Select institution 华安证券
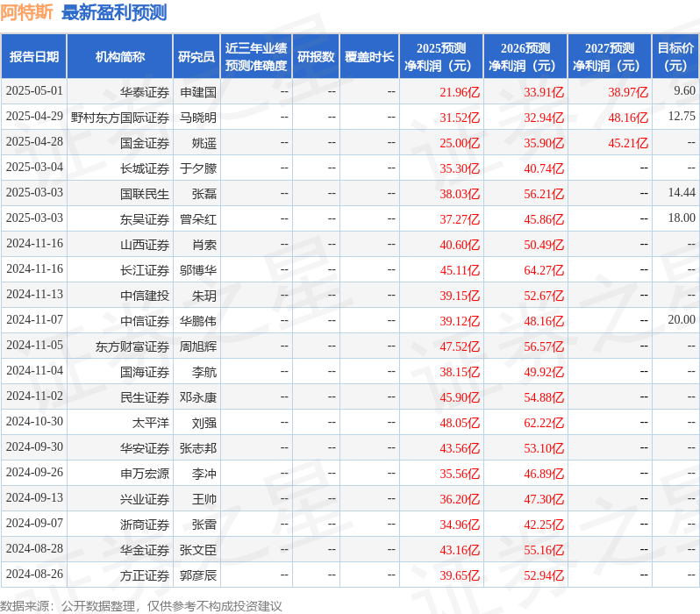 tap(145, 449)
